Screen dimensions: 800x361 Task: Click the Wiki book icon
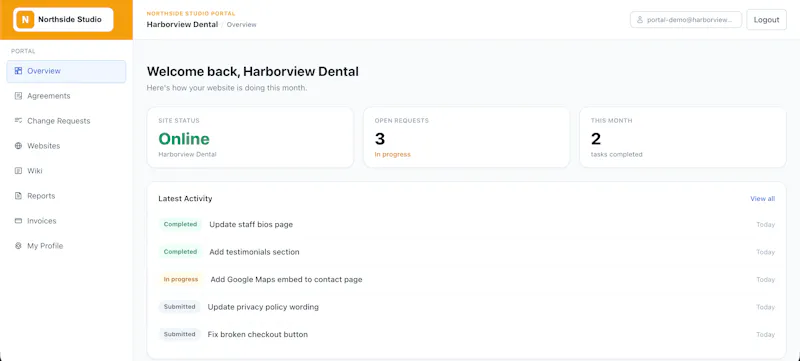point(18,171)
